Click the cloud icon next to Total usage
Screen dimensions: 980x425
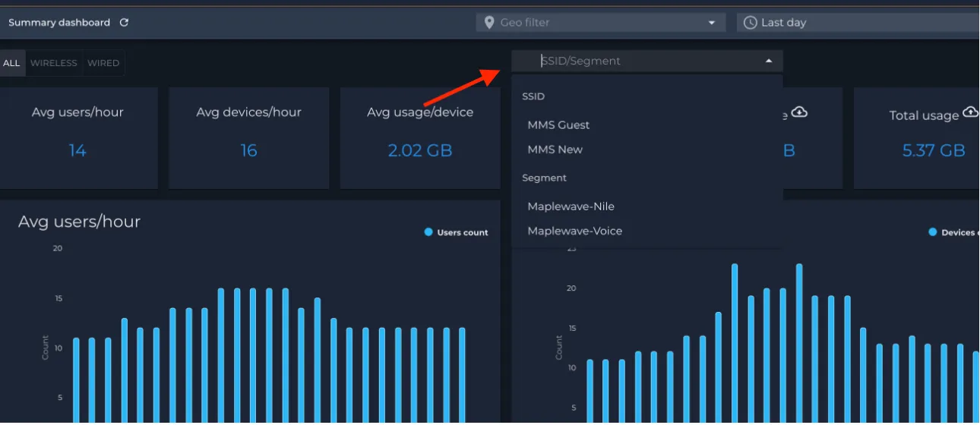pos(970,112)
